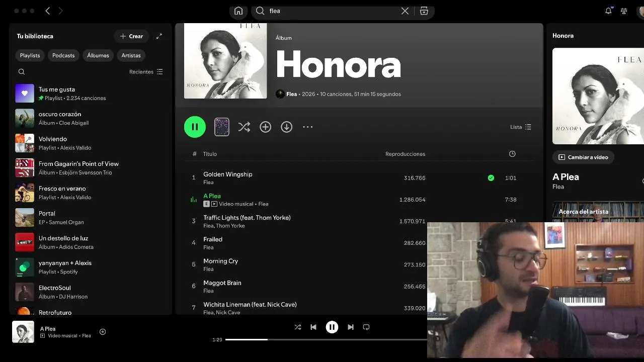The width and height of the screenshot is (644, 362).
Task: Pause playback in bottom player bar
Action: tap(332, 327)
